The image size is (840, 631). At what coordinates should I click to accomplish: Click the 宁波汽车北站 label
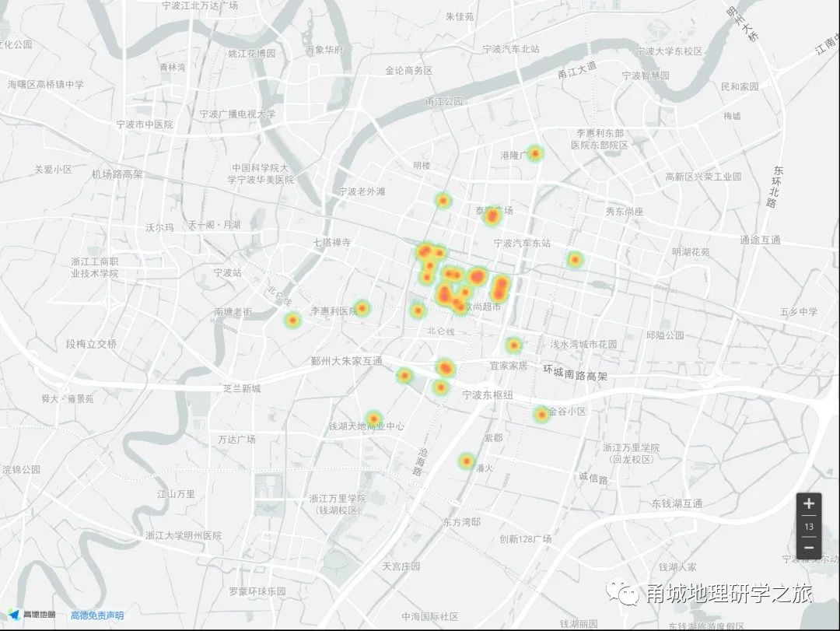[x=511, y=49]
